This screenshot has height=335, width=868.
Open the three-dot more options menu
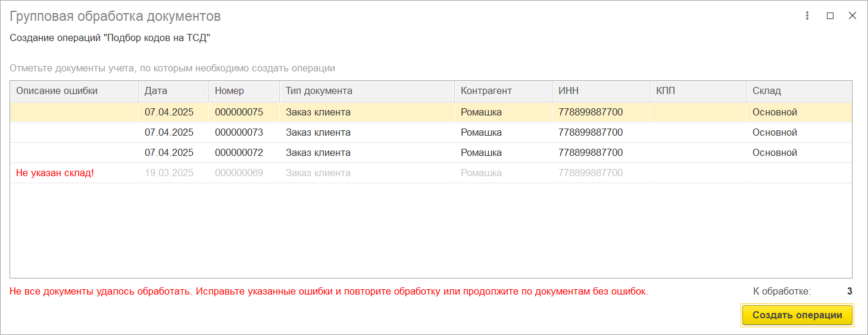pos(808,16)
